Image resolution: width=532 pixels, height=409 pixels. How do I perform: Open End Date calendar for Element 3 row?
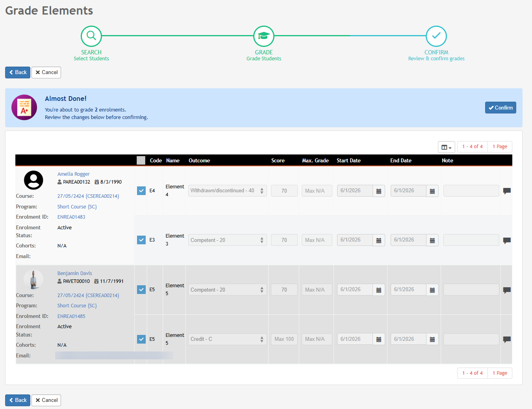point(432,240)
